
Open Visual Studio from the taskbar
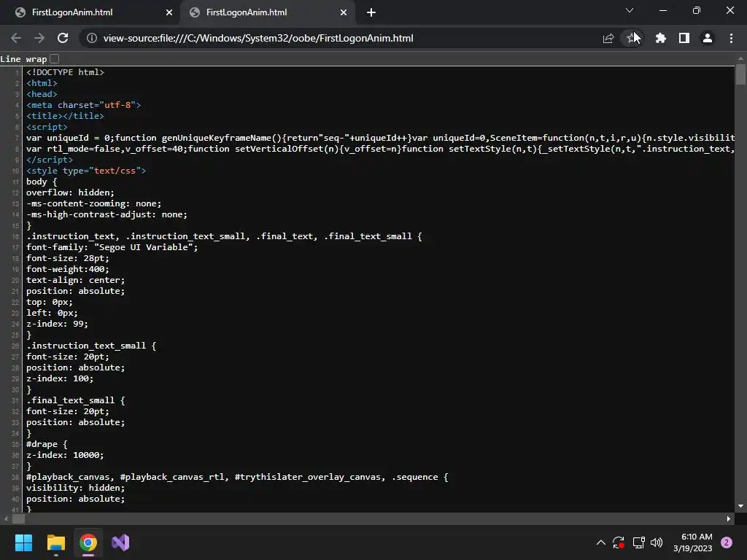pyautogui.click(x=120, y=542)
